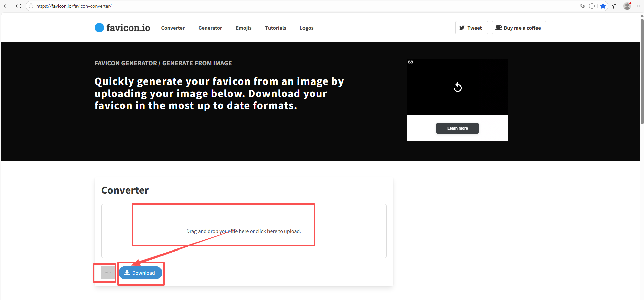Click the "Converter" section heading
644x300 pixels.
click(x=125, y=190)
